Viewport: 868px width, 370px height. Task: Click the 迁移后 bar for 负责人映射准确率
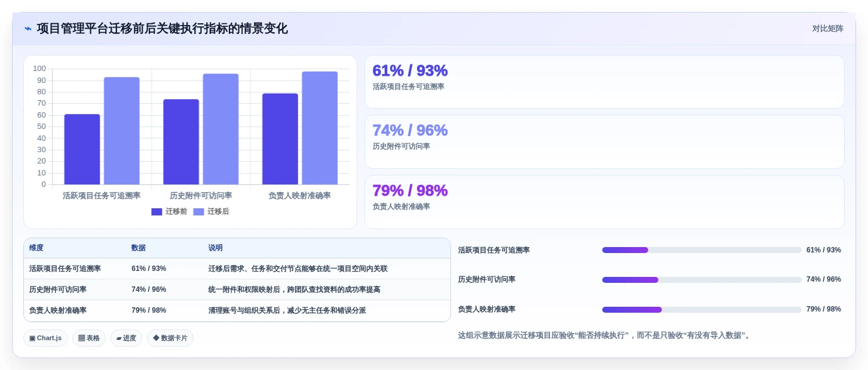pyautogui.click(x=320, y=128)
